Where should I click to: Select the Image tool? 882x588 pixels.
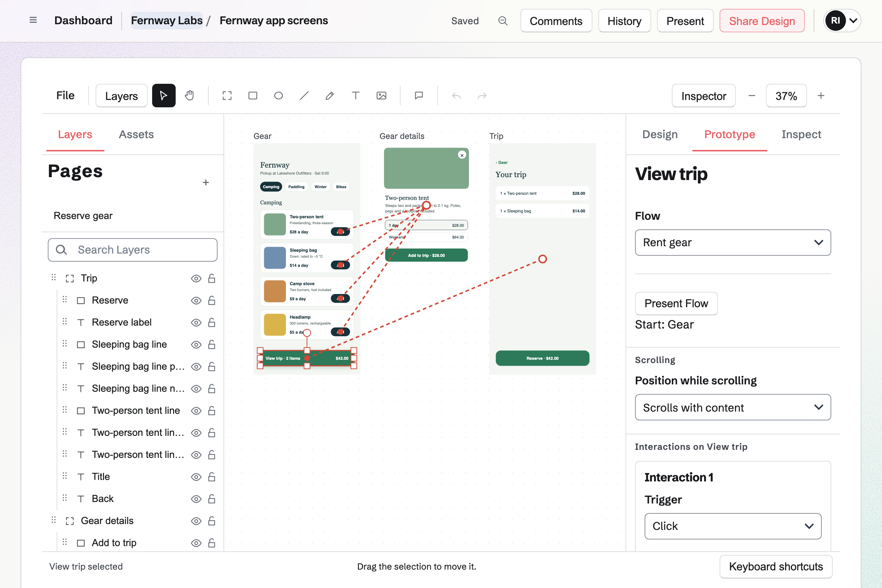pos(381,96)
